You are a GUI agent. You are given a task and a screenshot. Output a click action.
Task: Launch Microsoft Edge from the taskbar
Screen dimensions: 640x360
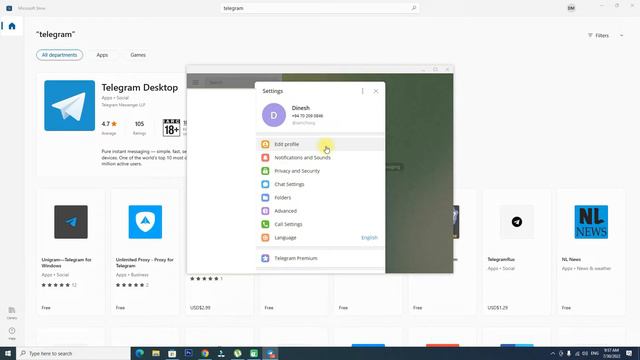point(140,353)
